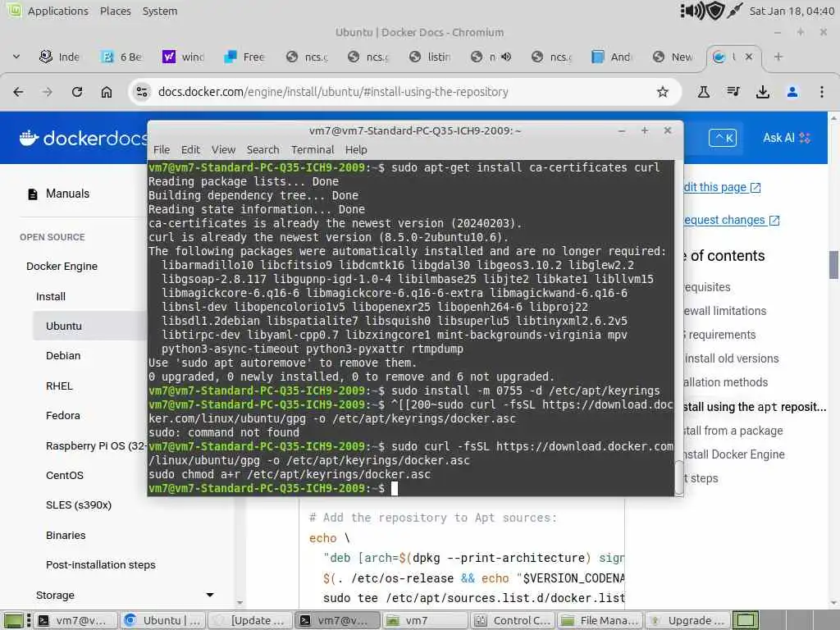Select SLES (s390x) in sidebar

tap(78, 505)
